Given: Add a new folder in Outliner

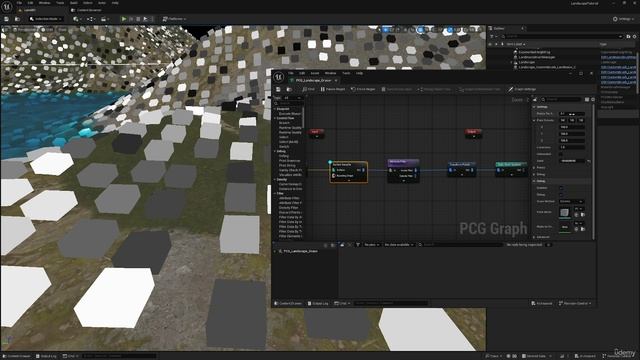Looking at the screenshot, I should pyautogui.click(x=628, y=36).
